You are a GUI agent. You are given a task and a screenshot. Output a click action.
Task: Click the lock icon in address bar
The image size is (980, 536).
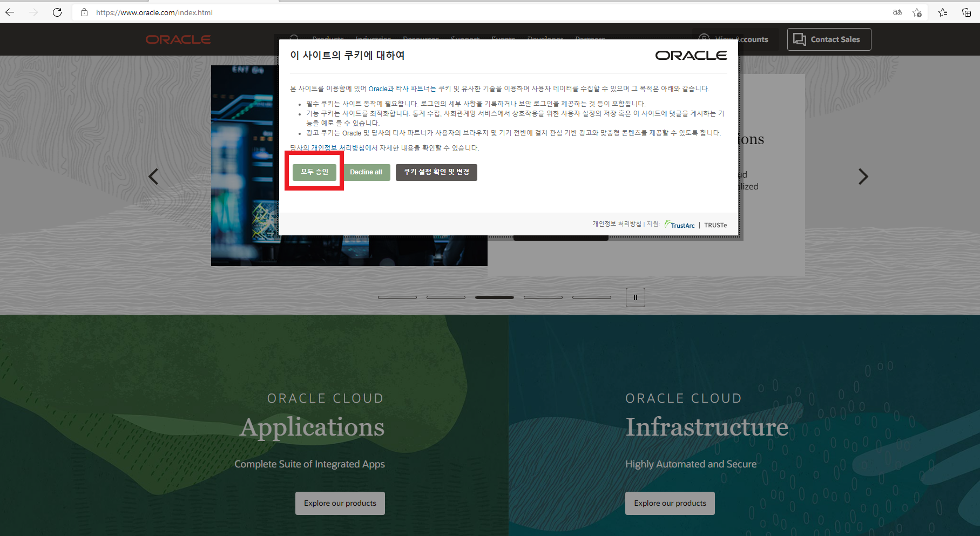[x=84, y=12]
